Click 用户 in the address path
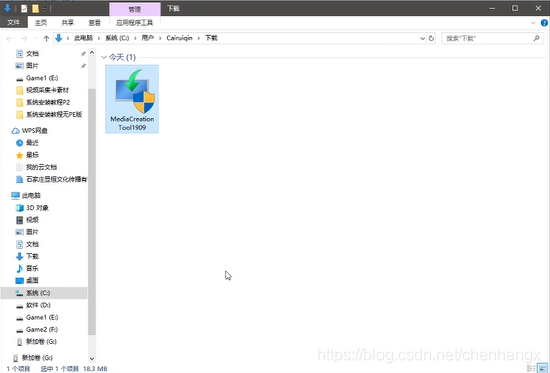This screenshot has height=373, width=550. coord(148,38)
